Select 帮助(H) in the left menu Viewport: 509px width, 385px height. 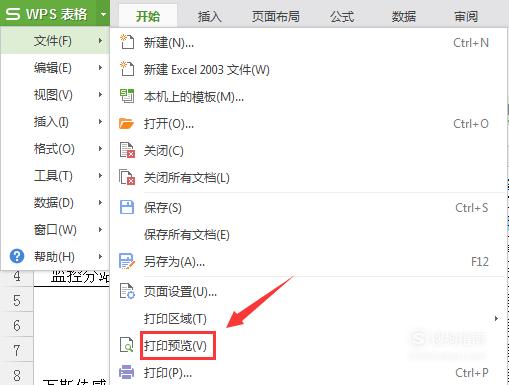coord(55,256)
